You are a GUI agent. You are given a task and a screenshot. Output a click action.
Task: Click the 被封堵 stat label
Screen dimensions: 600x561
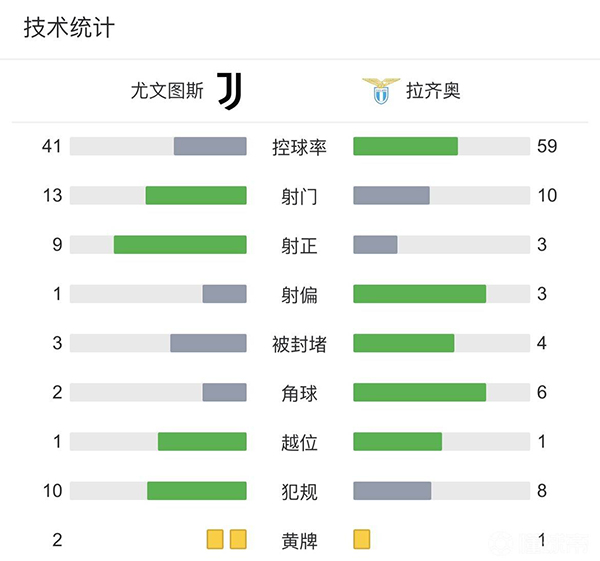pos(300,344)
